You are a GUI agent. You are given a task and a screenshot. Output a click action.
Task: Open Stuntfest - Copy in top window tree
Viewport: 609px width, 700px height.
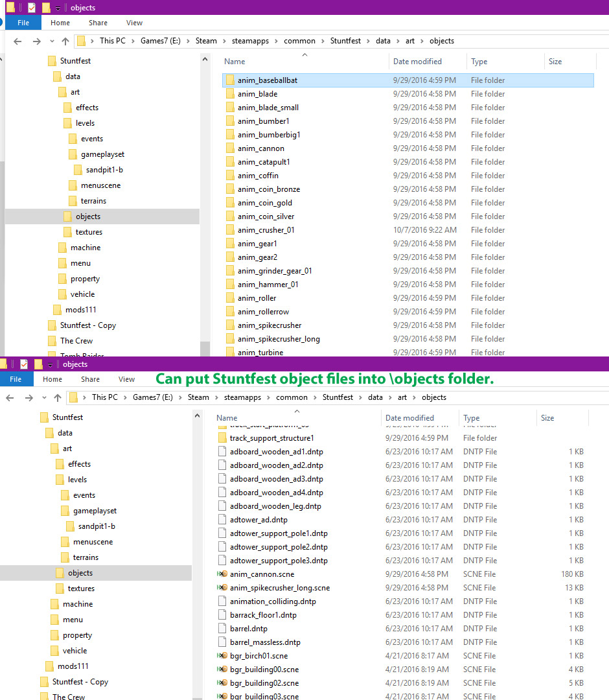click(88, 325)
